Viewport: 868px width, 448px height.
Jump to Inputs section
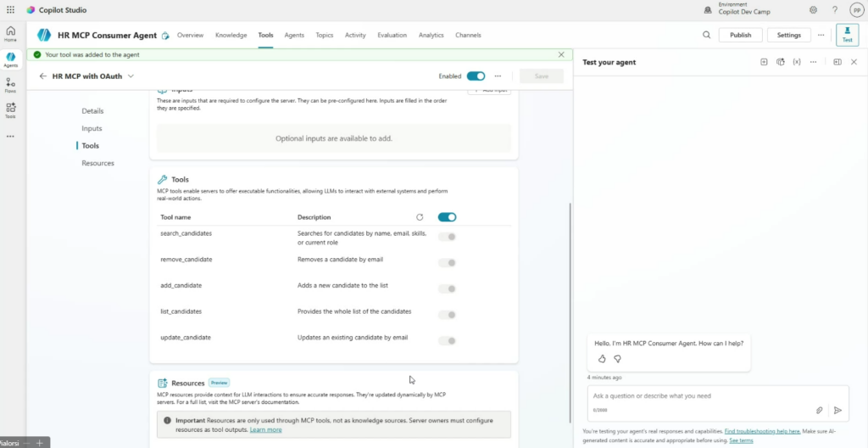coord(92,128)
